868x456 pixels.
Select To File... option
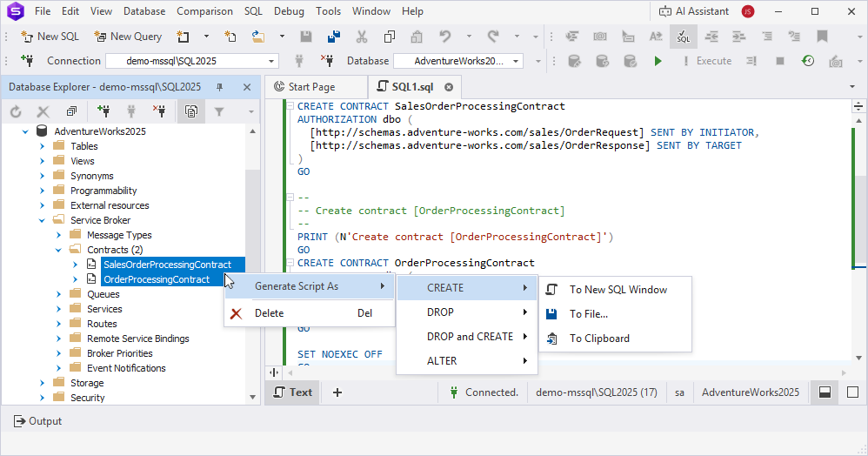[x=615, y=314]
